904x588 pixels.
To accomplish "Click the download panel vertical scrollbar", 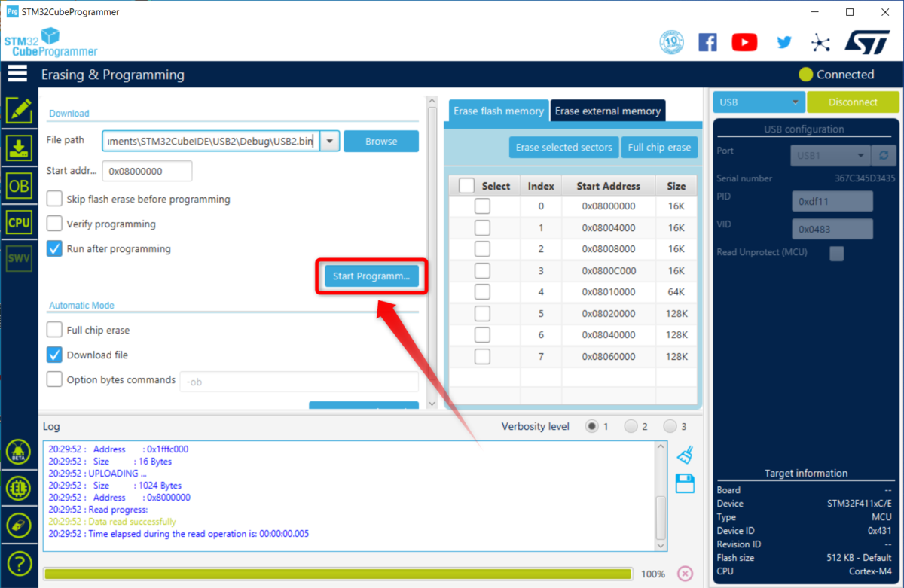I will 432,253.
